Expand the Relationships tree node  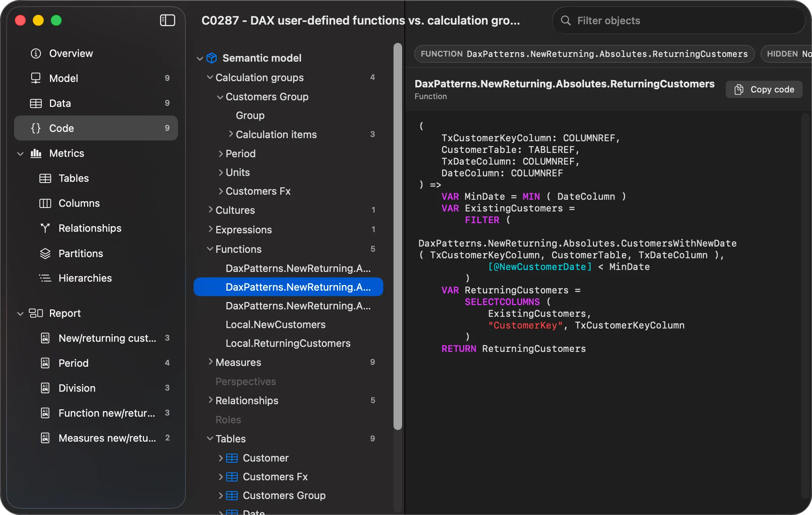[210, 400]
